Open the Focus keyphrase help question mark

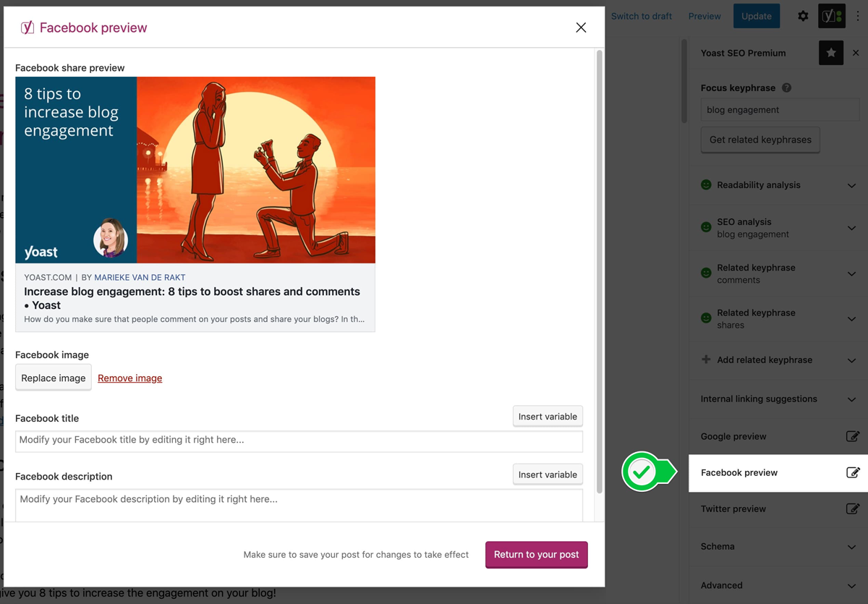(788, 87)
